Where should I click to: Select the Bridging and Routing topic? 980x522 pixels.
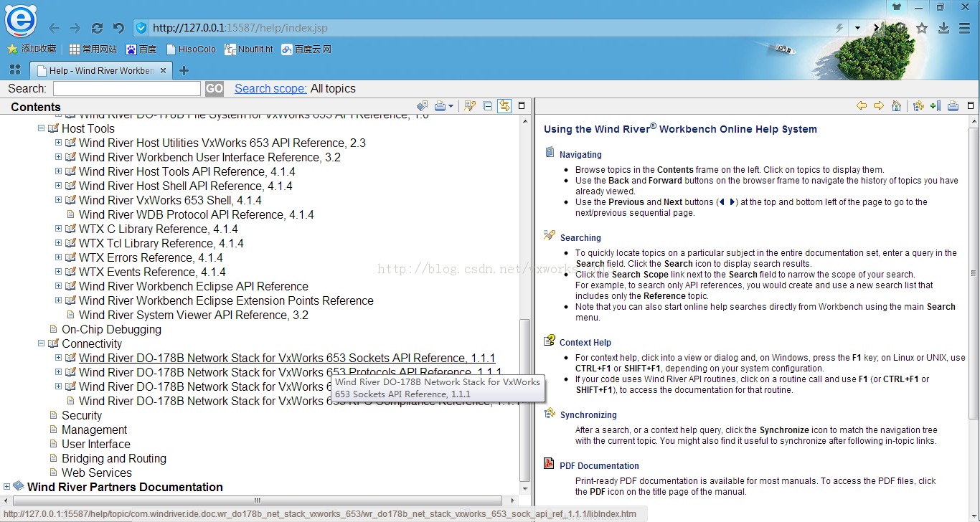(114, 458)
